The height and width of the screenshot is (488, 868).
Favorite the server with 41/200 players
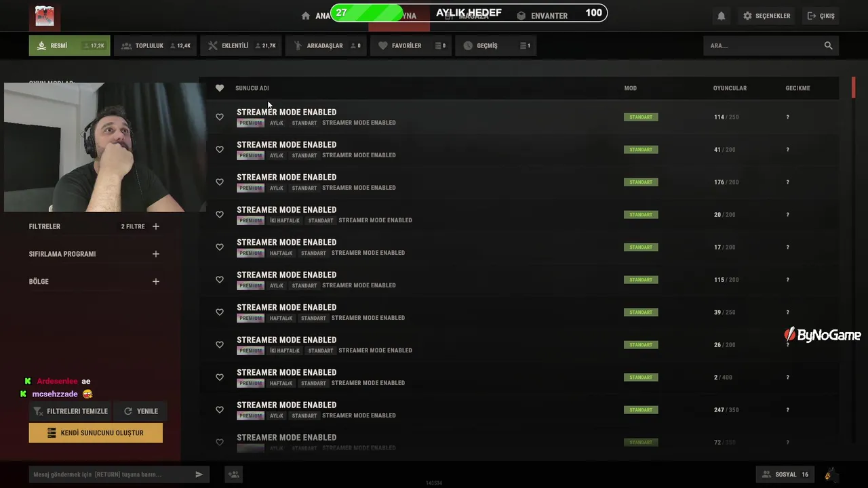pyautogui.click(x=220, y=150)
